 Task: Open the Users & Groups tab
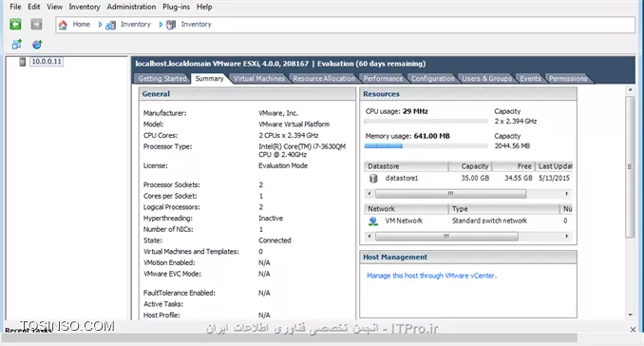(486, 79)
